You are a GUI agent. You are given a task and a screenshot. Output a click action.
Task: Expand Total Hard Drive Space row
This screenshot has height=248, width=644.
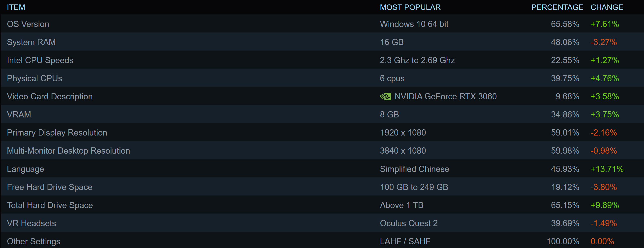(50, 205)
